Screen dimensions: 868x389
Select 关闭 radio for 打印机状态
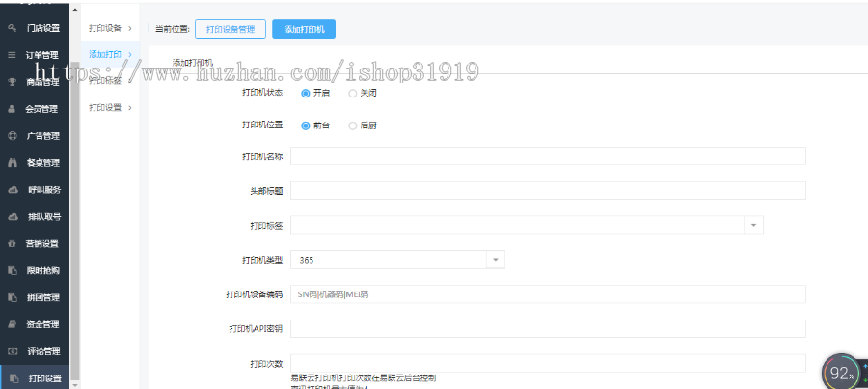[352, 94]
